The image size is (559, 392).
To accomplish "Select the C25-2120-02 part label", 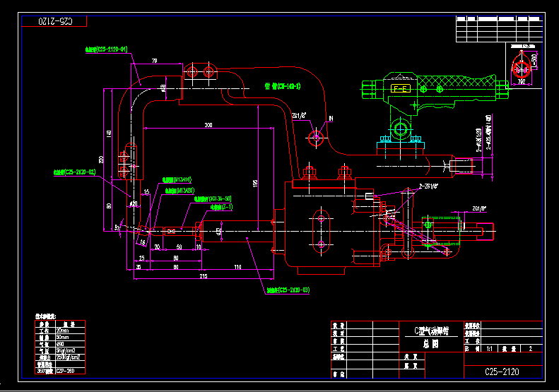I will pos(74,172).
